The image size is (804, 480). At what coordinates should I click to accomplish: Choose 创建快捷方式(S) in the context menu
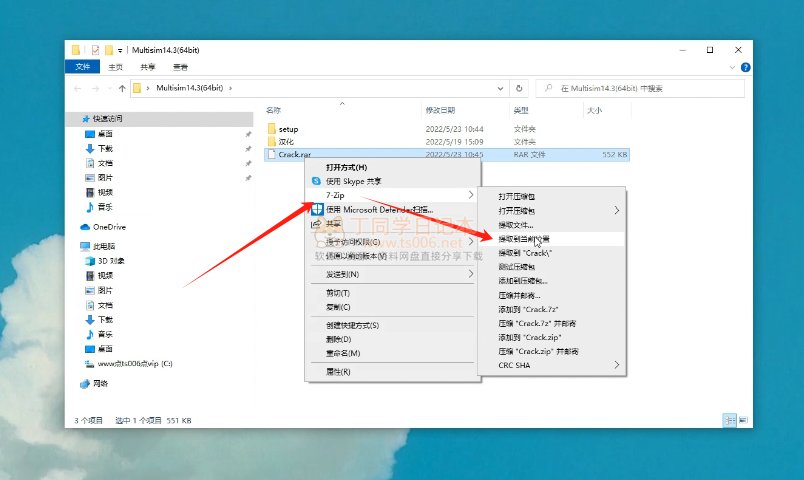coord(392,325)
